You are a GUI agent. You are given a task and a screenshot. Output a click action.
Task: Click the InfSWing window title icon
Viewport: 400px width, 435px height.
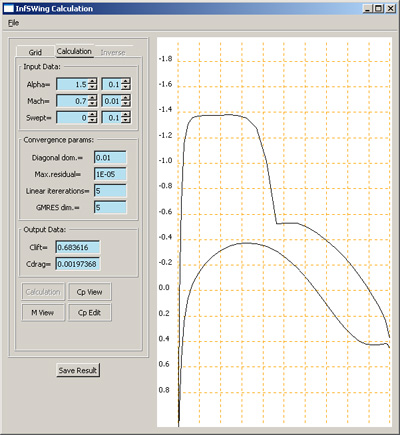click(x=8, y=9)
